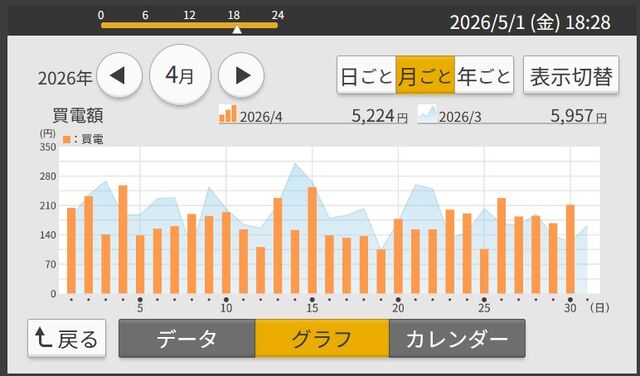
Task: Click the orange bar chart icon for 2026/4
Action: click(228, 113)
